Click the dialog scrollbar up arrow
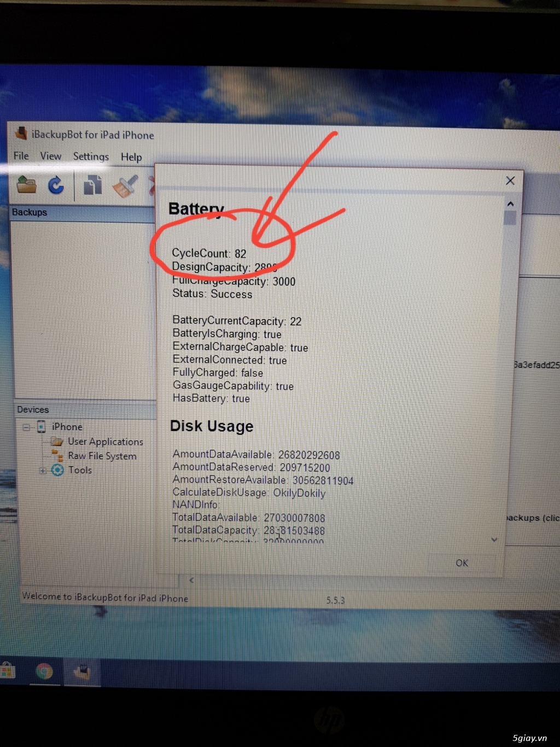The width and height of the screenshot is (560, 747). pyautogui.click(x=510, y=204)
